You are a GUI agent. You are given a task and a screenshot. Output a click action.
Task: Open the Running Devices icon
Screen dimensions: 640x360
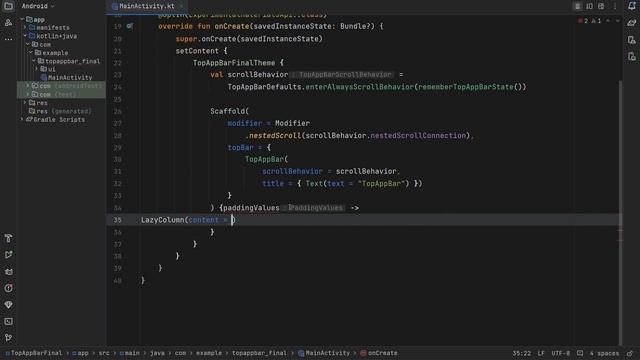(x=632, y=56)
